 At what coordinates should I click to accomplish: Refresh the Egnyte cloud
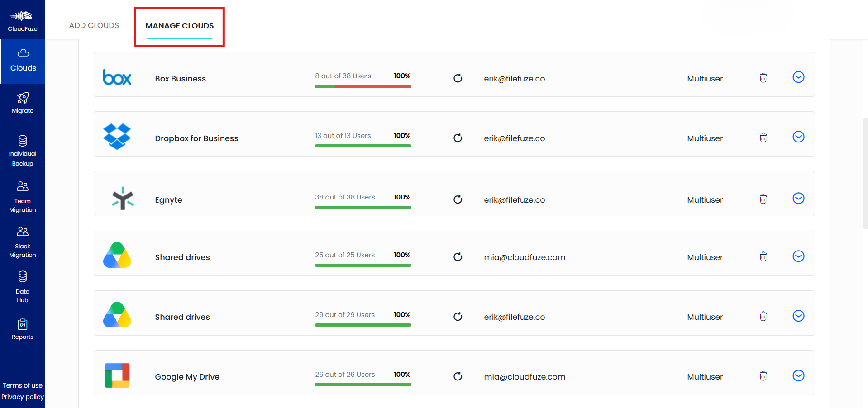[x=458, y=199]
